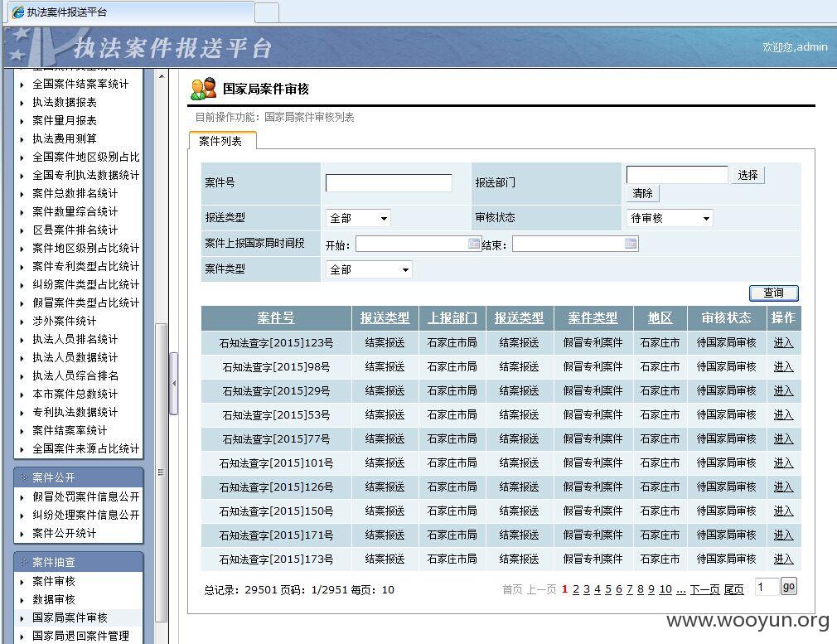Open start date calendar picker

coord(474,244)
